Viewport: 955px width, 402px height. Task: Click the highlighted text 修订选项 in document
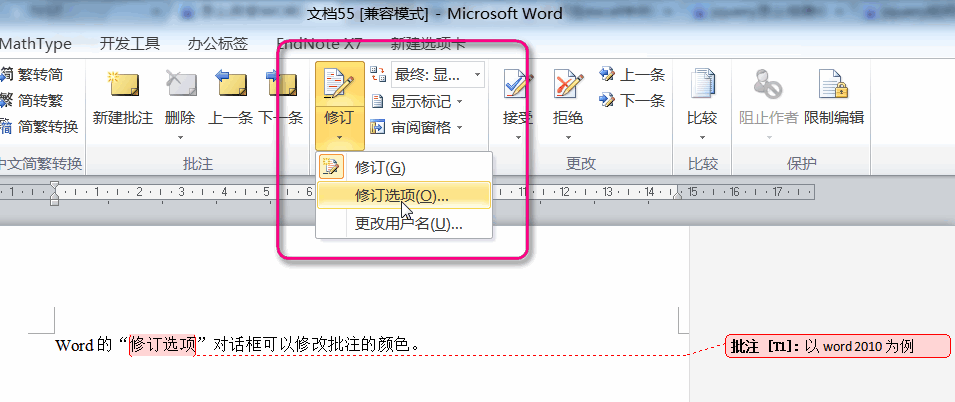click(162, 345)
